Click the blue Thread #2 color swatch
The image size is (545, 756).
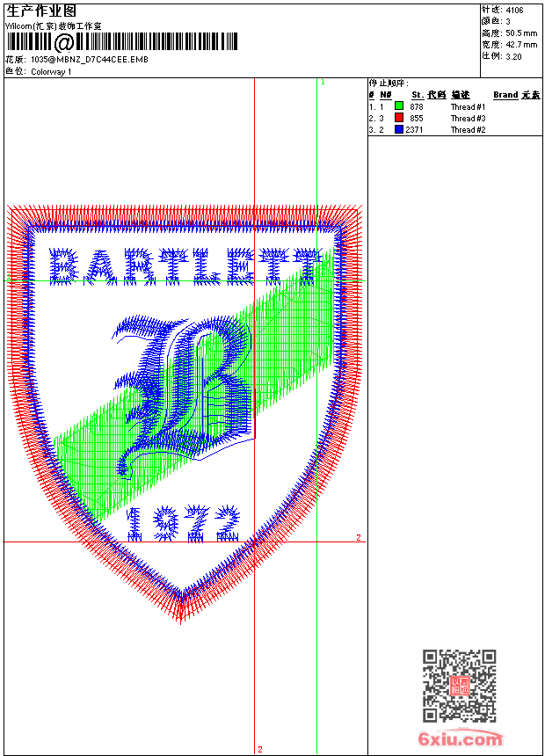click(x=399, y=129)
